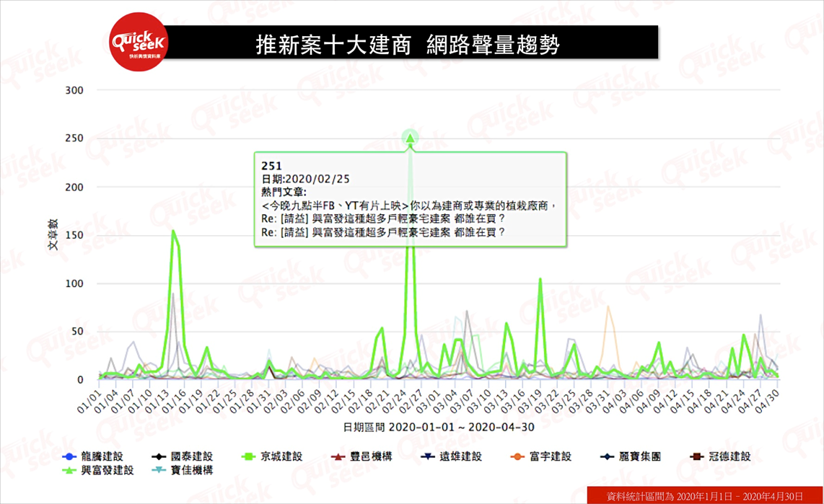This screenshot has height=504, width=824.
Task: Click the x-axis date 03/19
Action: click(530, 402)
